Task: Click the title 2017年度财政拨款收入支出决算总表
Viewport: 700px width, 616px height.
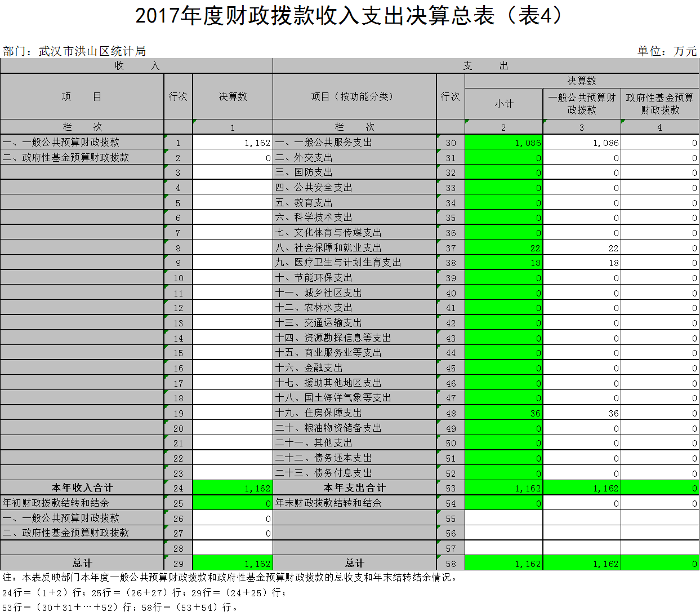Action: coord(349,16)
